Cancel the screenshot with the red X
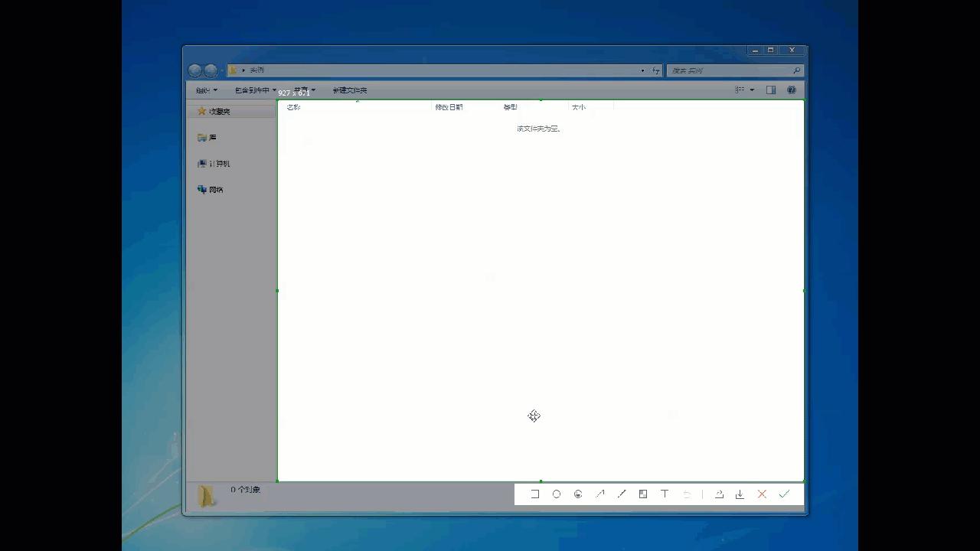980x551 pixels. click(x=762, y=494)
